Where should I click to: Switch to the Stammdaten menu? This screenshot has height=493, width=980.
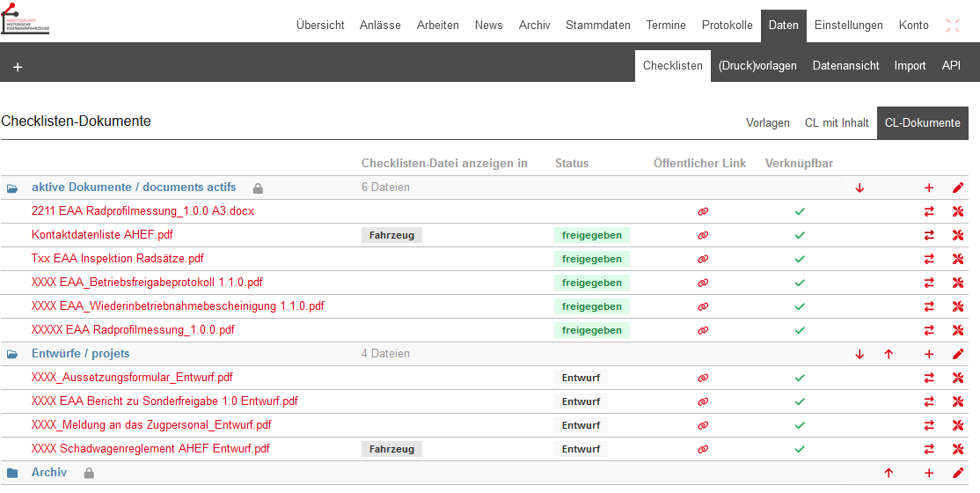[597, 26]
